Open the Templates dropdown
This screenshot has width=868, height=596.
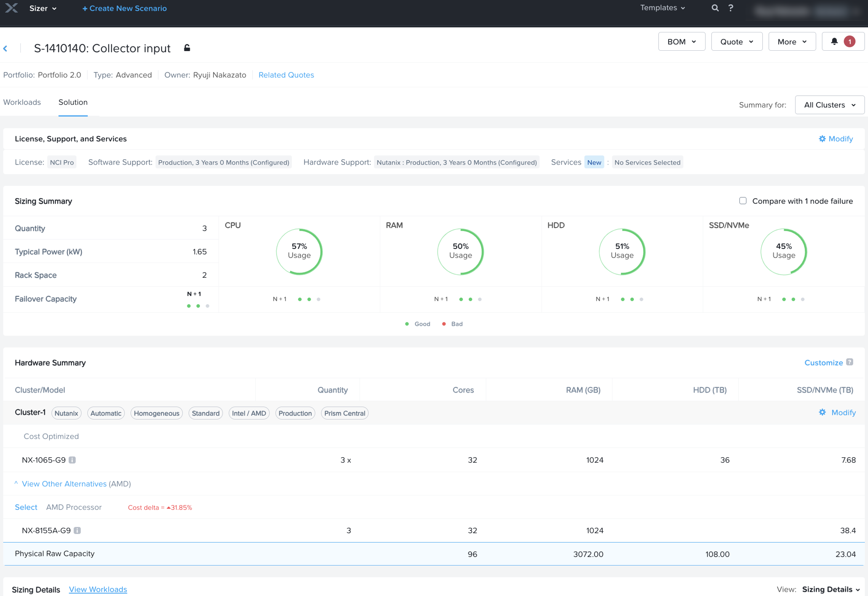[662, 8]
